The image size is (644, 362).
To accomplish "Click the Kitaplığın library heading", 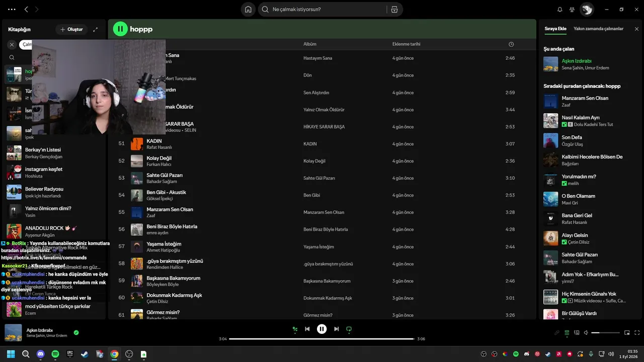I will [x=19, y=30].
